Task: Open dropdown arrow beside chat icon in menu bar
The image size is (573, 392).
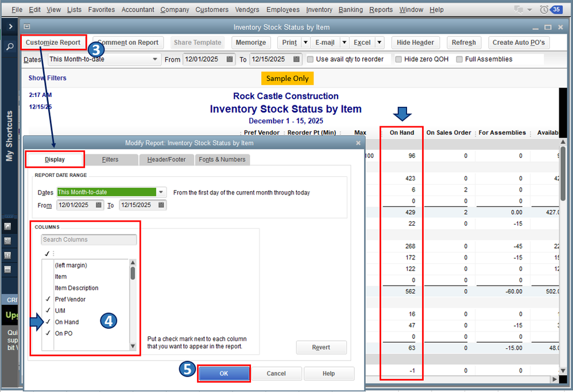Action: (x=529, y=10)
